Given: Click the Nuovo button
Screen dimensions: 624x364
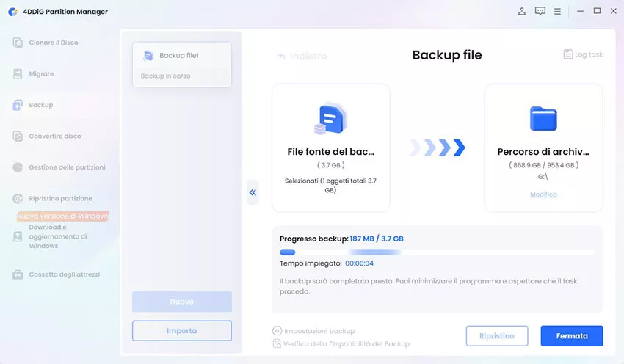Looking at the screenshot, I should point(182,302).
